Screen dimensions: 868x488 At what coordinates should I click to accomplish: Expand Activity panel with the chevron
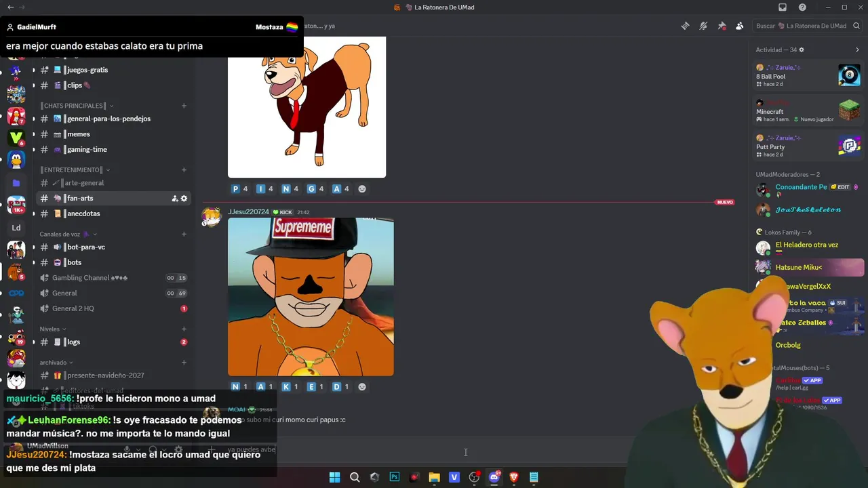(857, 49)
